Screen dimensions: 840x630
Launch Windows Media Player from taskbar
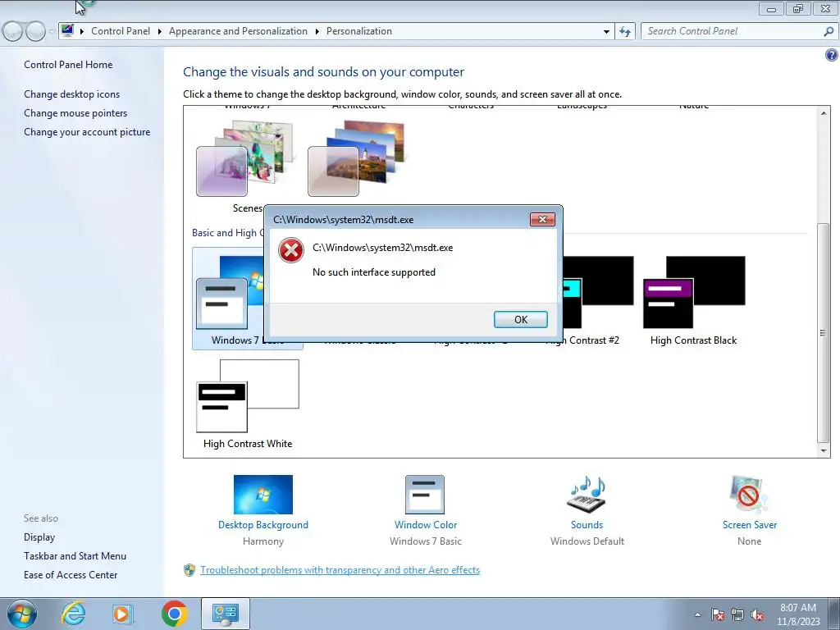pos(123,614)
